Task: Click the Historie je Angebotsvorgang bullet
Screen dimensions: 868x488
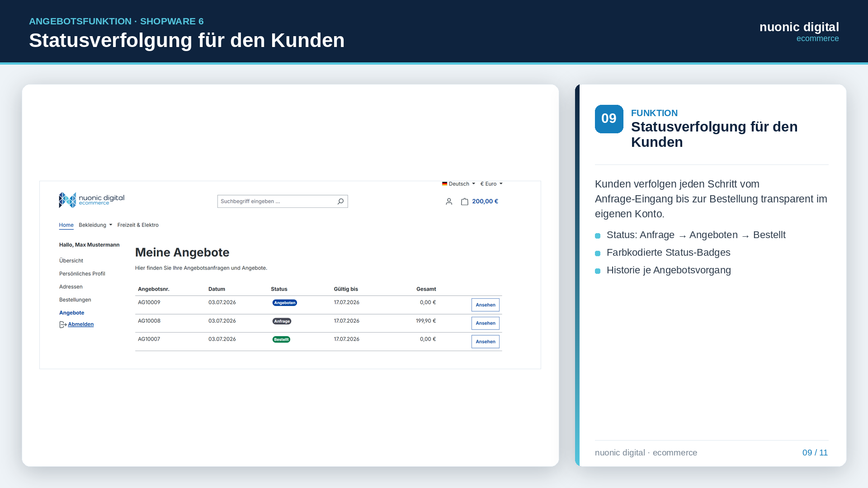Action: [669, 270]
